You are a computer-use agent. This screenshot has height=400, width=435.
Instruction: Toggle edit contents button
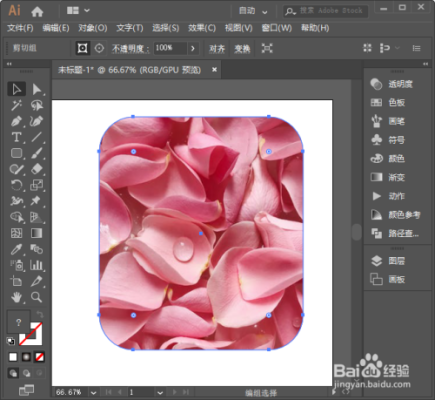tap(99, 48)
